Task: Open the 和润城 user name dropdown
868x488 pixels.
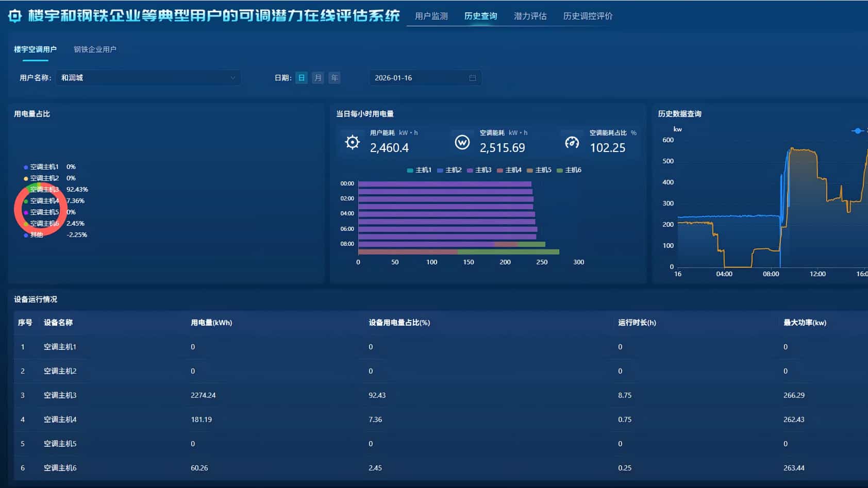Action: point(148,77)
